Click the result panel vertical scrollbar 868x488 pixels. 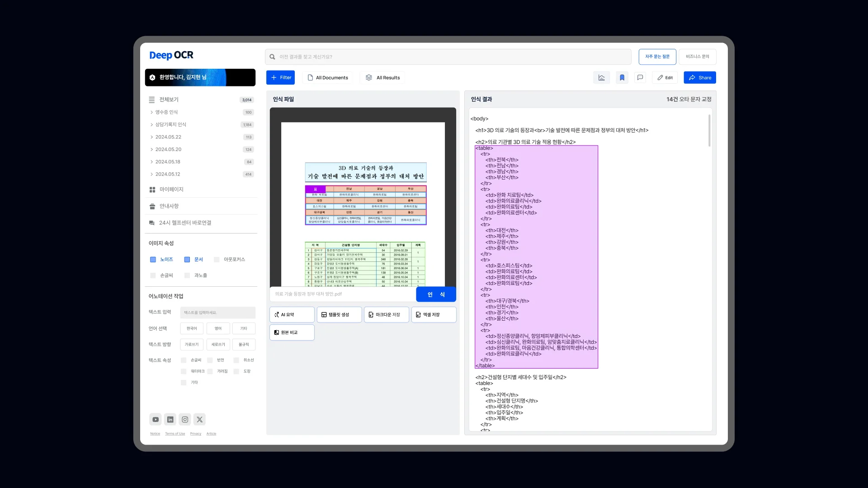(x=709, y=131)
